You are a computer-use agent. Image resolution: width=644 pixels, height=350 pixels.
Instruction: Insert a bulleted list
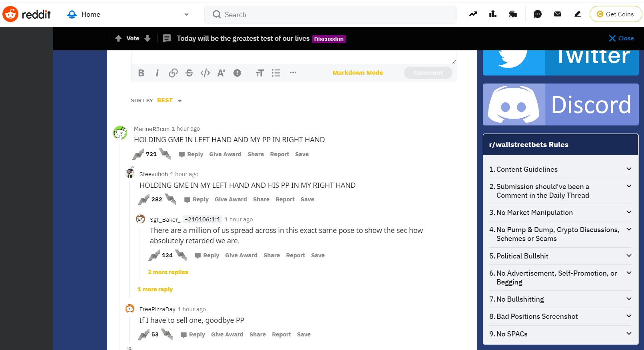[276, 73]
